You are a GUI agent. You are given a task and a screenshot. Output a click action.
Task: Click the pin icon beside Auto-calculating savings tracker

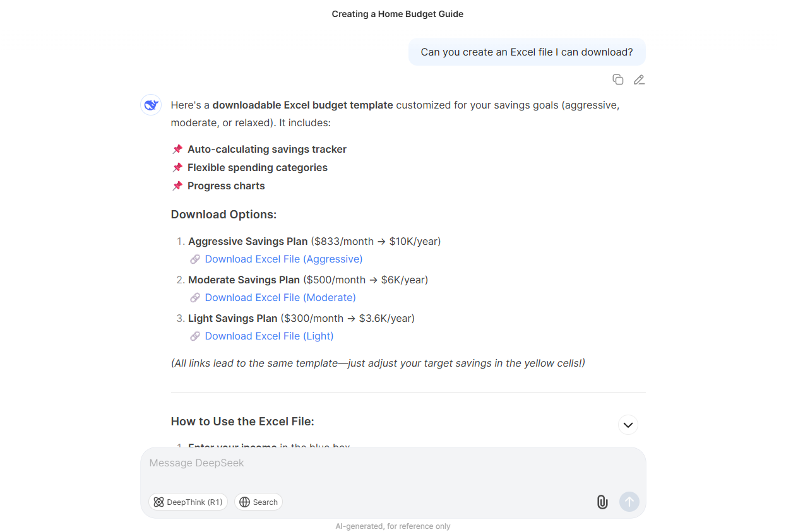point(177,149)
